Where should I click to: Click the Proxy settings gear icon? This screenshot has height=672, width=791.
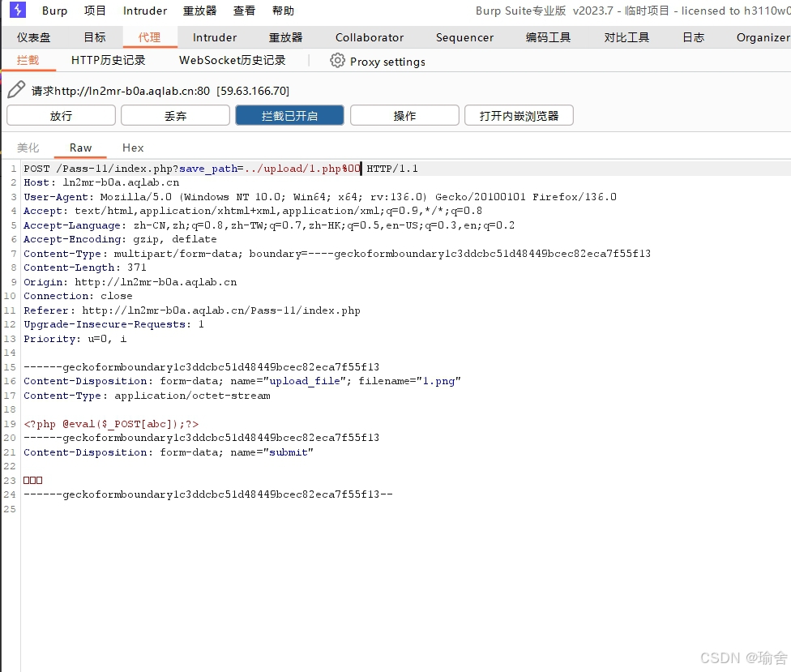click(337, 61)
